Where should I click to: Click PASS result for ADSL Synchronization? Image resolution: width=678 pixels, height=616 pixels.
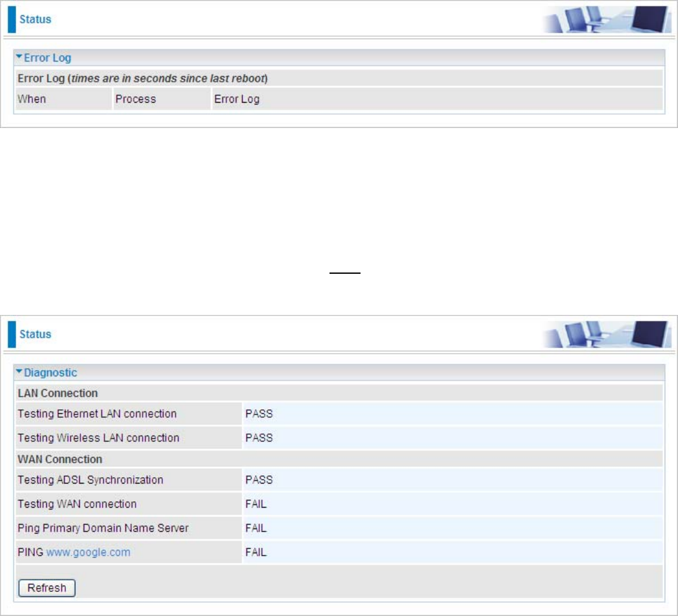click(259, 480)
